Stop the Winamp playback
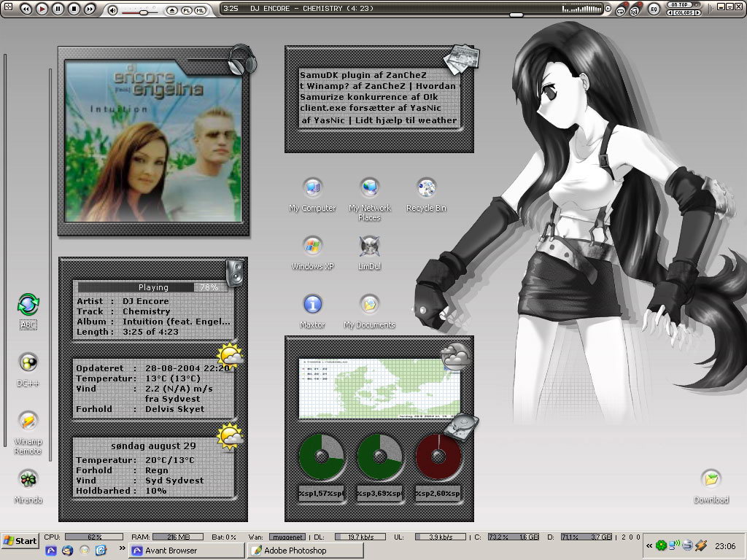The width and height of the screenshot is (747, 560). coord(74,9)
